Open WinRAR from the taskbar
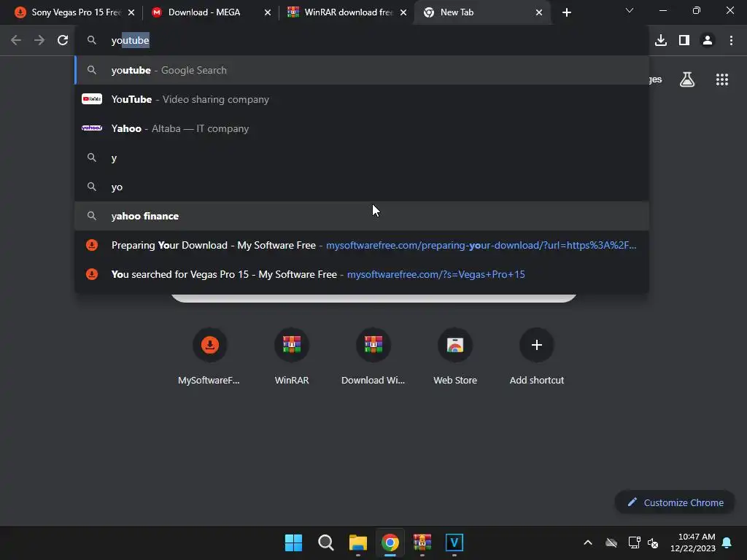The image size is (747, 560). click(x=422, y=542)
